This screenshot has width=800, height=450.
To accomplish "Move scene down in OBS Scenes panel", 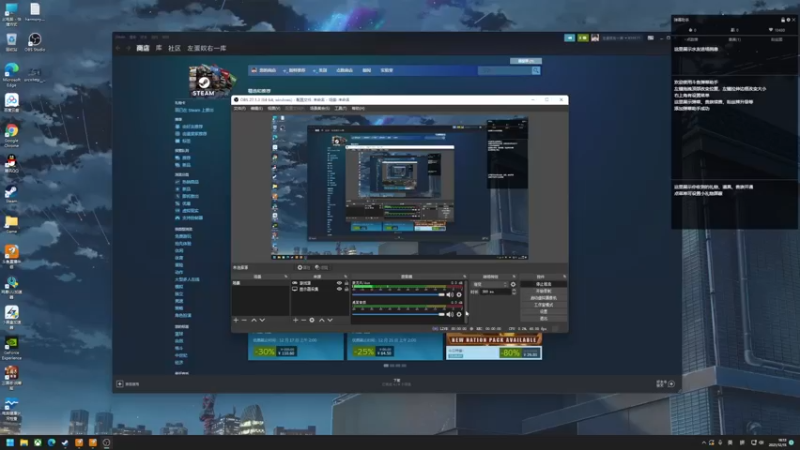I will (x=262, y=320).
